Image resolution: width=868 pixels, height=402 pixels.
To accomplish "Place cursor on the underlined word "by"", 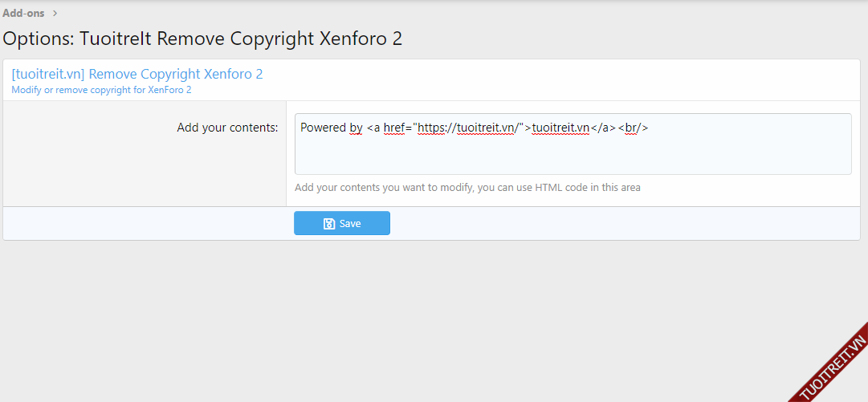I will coord(356,128).
